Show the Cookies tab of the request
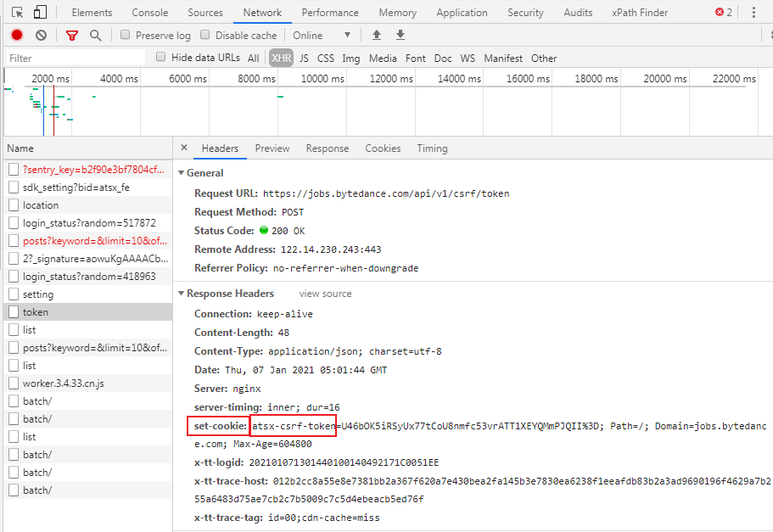Screen dimensions: 773x532 383,148
